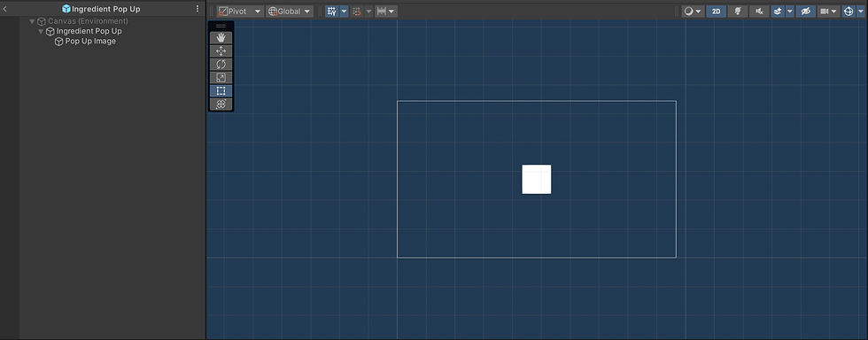Select Ingredient Pop Up object in hierarchy
The image size is (868, 340).
[x=89, y=31]
